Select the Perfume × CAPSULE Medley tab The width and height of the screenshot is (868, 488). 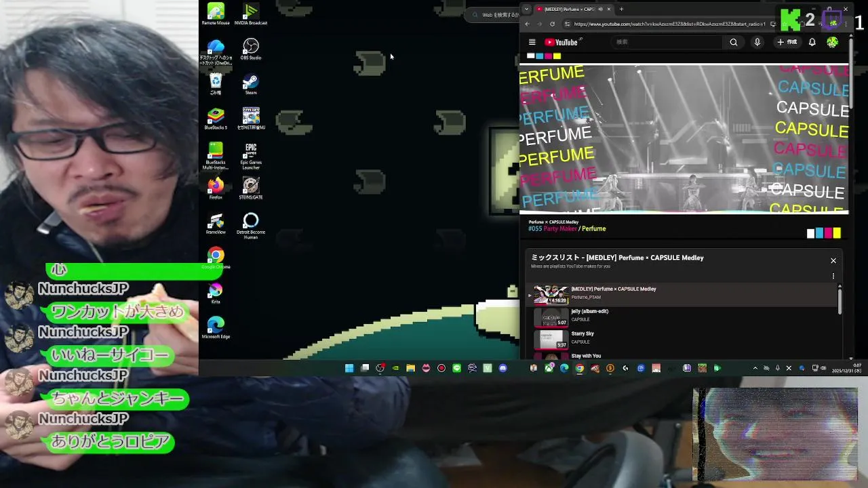point(573,9)
